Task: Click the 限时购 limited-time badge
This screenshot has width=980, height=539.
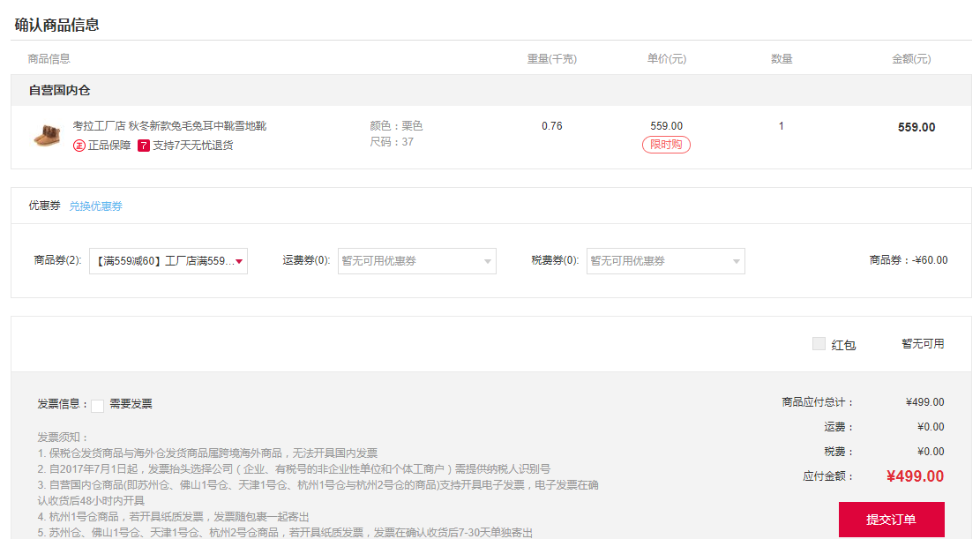Action: (x=666, y=145)
